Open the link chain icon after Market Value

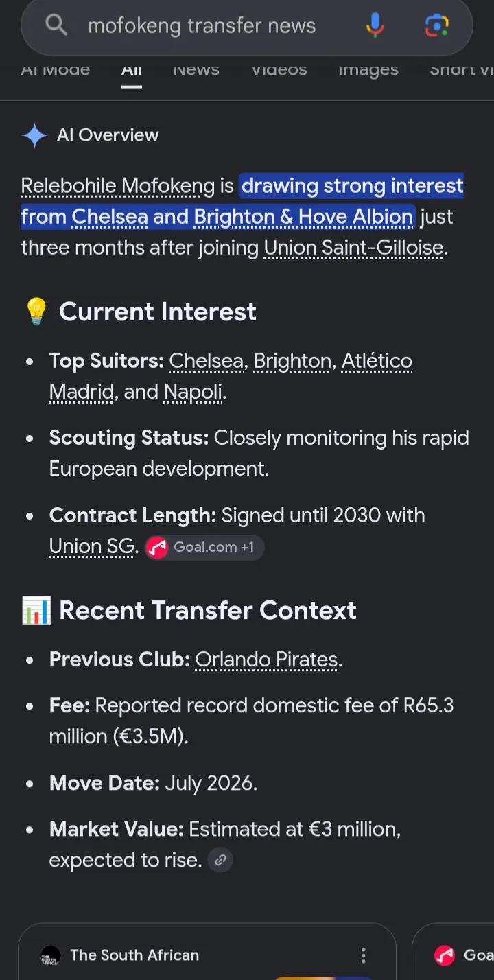click(x=220, y=860)
